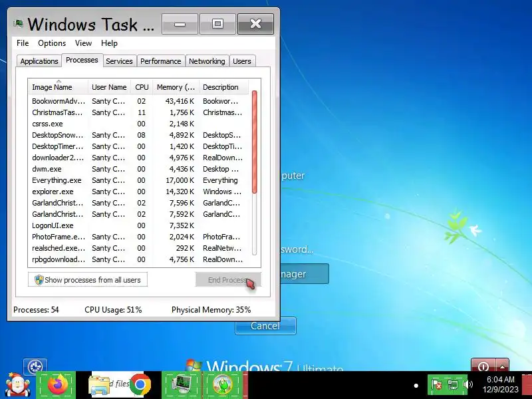Image resolution: width=532 pixels, height=399 pixels.
Task: Launch Firefox from the taskbar
Action: point(57,385)
